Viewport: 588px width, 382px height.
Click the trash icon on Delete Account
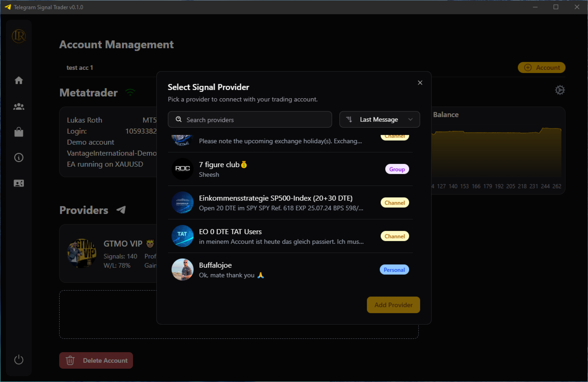[x=70, y=360]
